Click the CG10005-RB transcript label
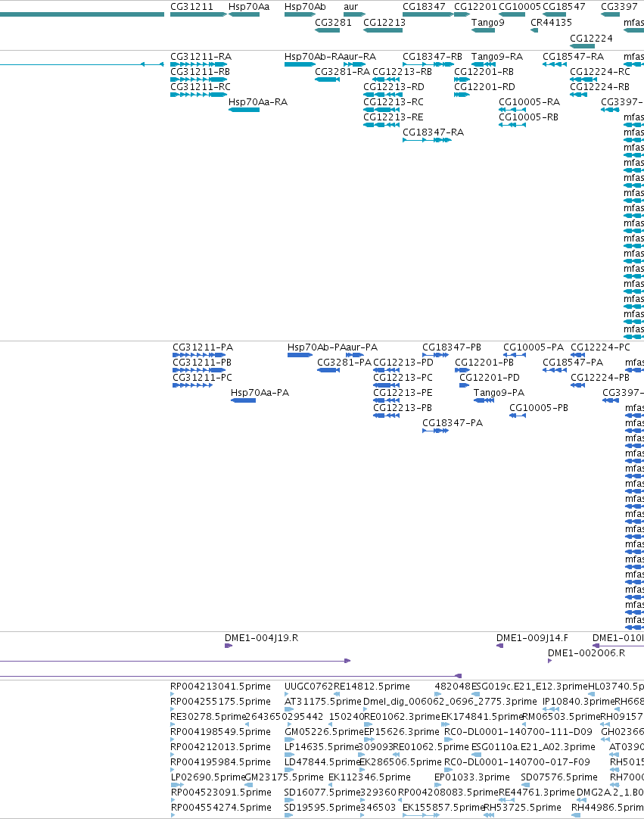Screen dimensions: 644x819 (x=528, y=117)
